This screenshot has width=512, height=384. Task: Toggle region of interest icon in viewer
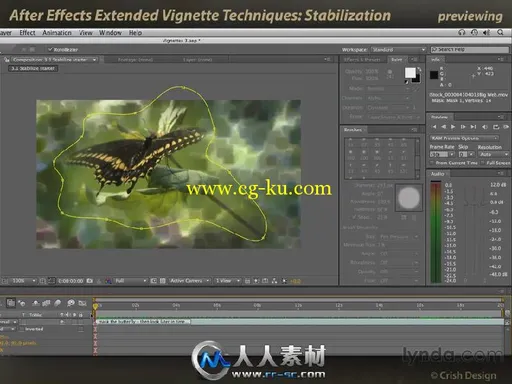pyautogui.click(x=153, y=281)
